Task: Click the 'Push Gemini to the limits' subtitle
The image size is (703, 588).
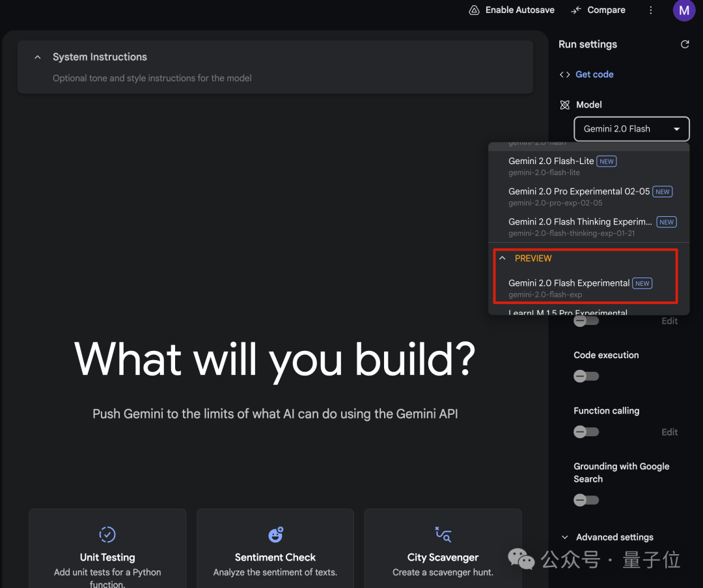Action: [275, 413]
